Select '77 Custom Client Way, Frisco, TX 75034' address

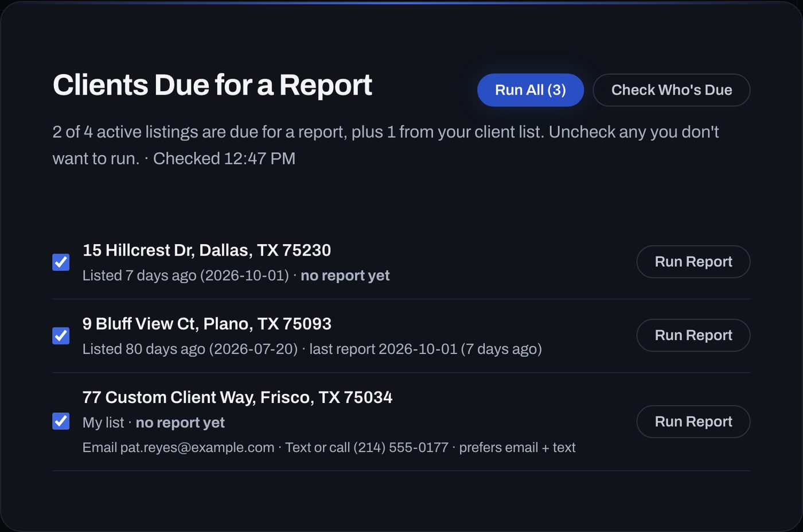237,397
